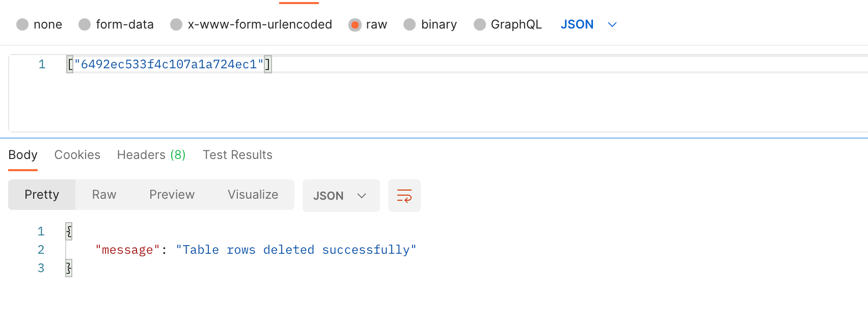Select x-www-form-urlencoded body type

[x=251, y=24]
